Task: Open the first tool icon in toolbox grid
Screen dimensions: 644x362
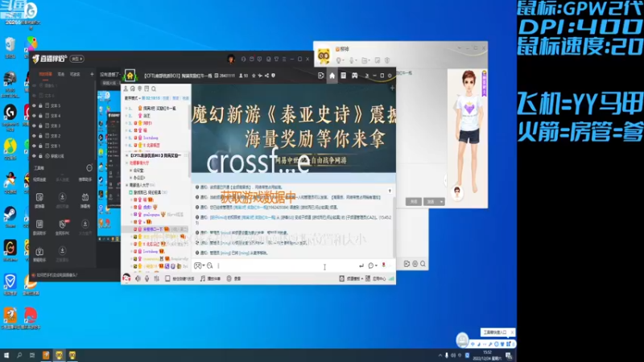Action: 39,197
